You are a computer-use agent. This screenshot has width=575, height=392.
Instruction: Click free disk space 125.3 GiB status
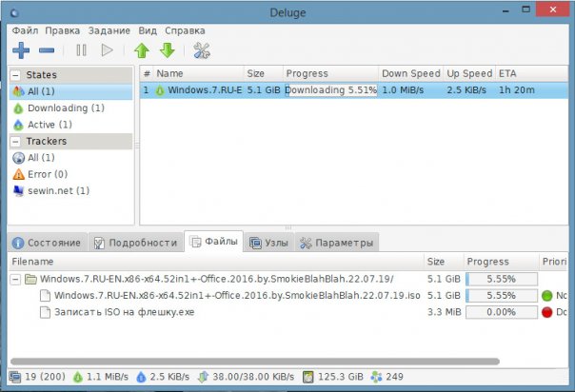click(333, 377)
